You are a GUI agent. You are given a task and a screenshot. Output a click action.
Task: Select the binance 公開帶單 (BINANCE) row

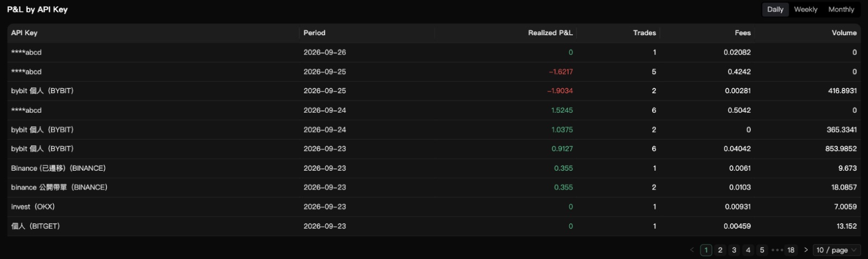coord(434,187)
